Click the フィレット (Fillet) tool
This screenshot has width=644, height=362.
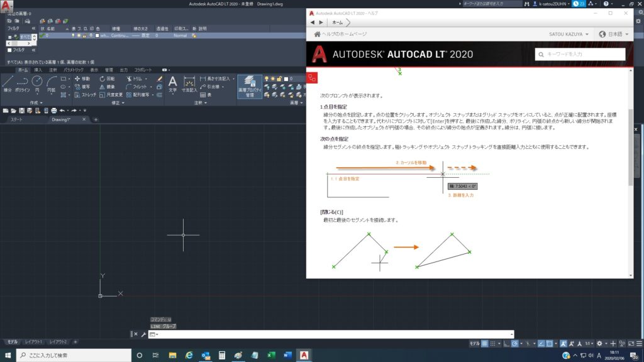tap(136, 87)
